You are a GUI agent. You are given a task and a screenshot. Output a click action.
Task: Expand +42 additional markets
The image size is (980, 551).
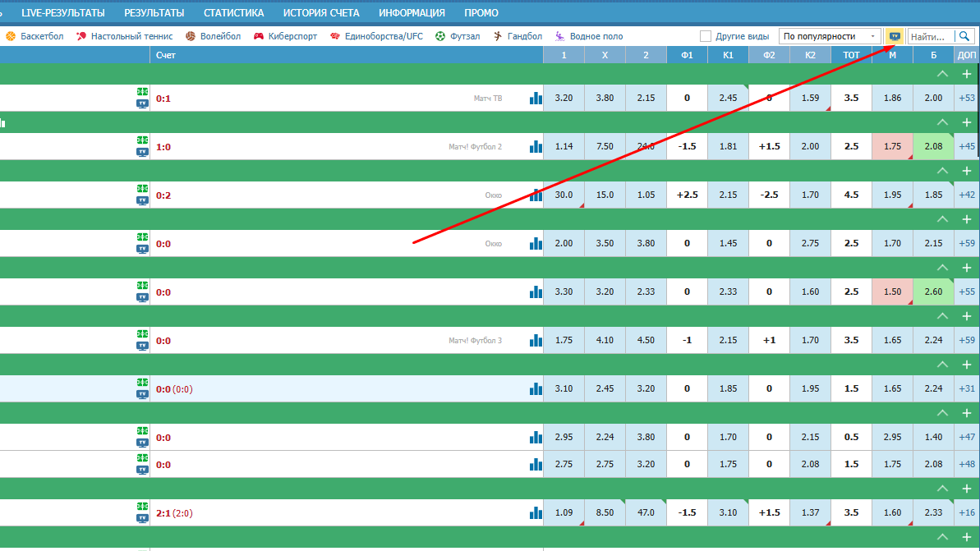click(x=966, y=195)
